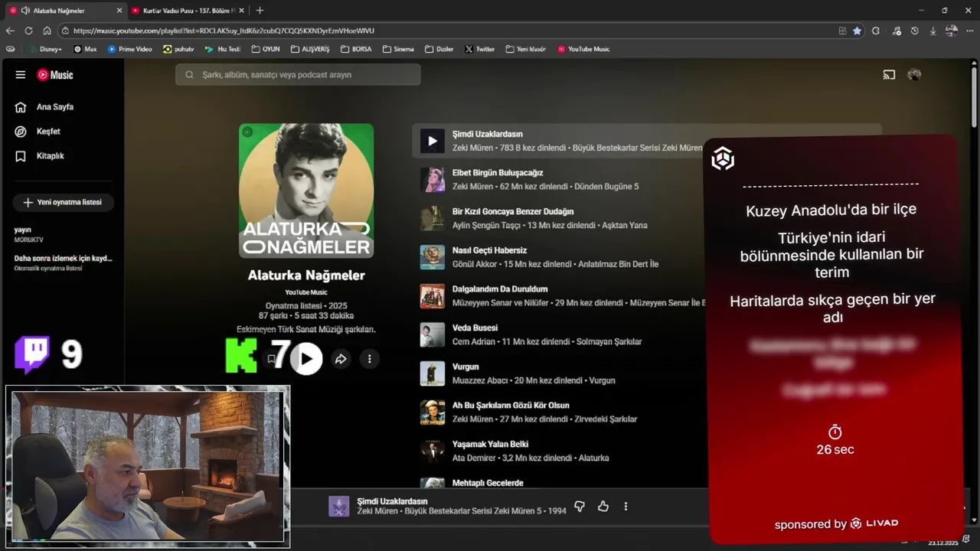
Task: Save the playlist to library bookmark icon
Action: tap(271, 359)
